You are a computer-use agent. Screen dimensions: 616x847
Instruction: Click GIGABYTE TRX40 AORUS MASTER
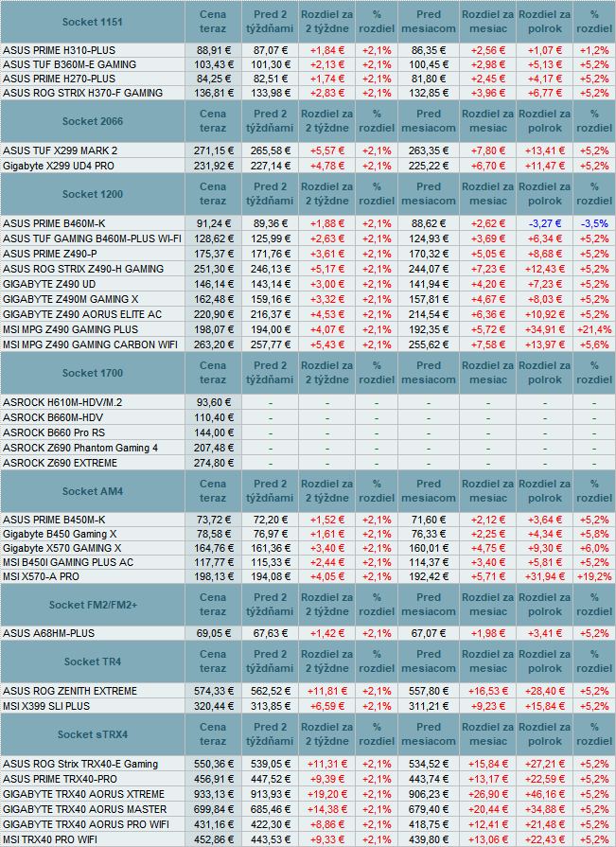85,809
